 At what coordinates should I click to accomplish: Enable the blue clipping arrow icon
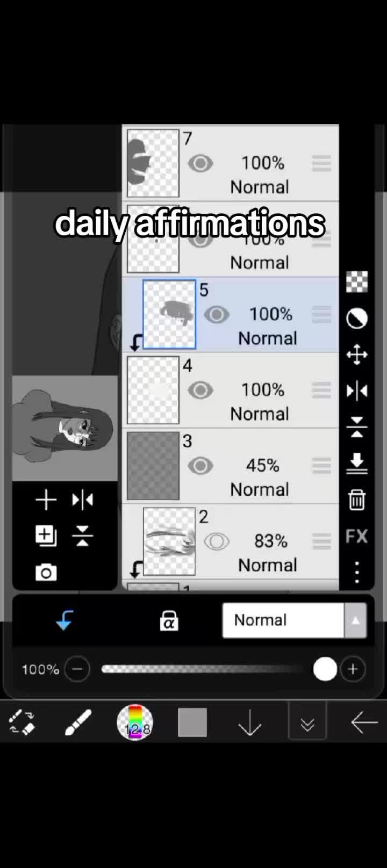tap(64, 620)
